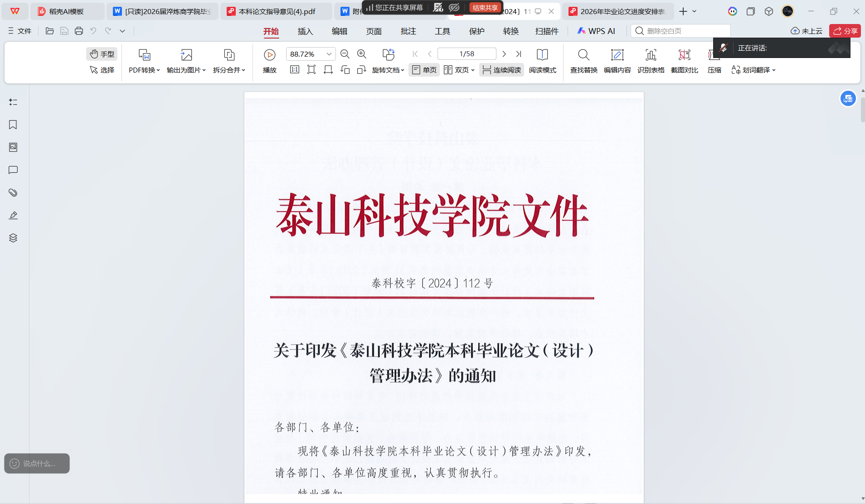Open the bookmark panel in left sidebar
Image resolution: width=865 pixels, height=504 pixels.
(13, 125)
